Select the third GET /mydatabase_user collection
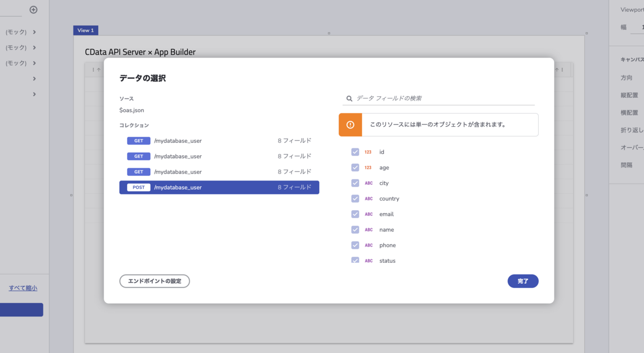Viewport: 644px width, 353px height. (219, 172)
